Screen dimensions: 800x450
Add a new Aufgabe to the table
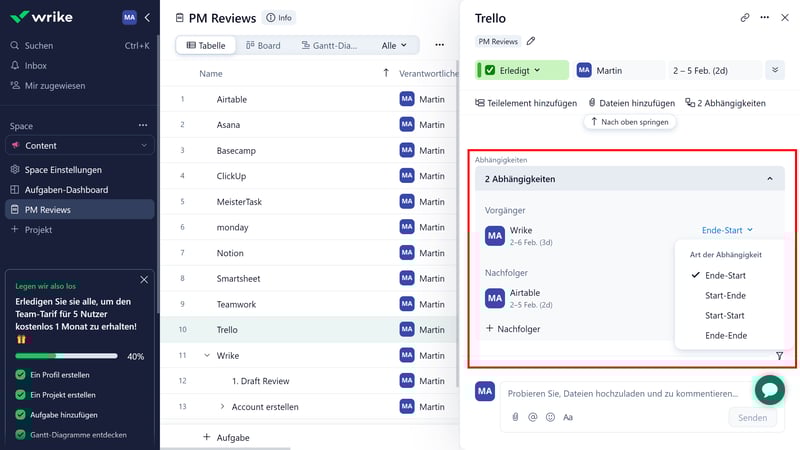226,437
